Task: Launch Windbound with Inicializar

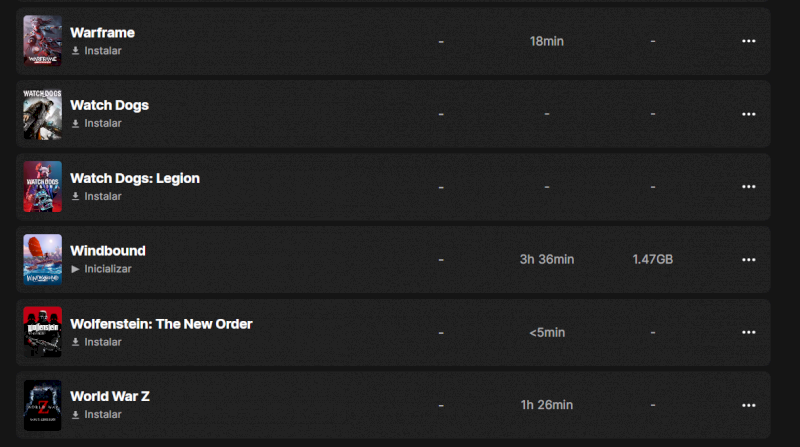Action: tap(107, 269)
